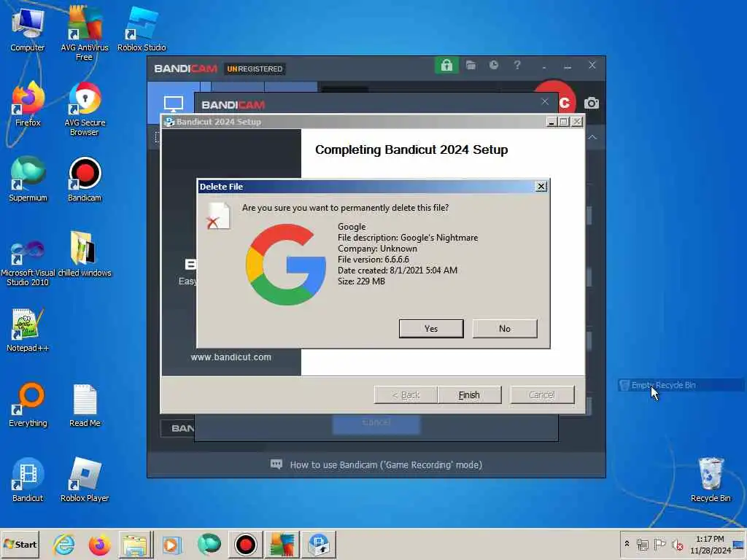Open the chilled windows folder
The height and width of the screenshot is (560, 747).
[x=85, y=254]
